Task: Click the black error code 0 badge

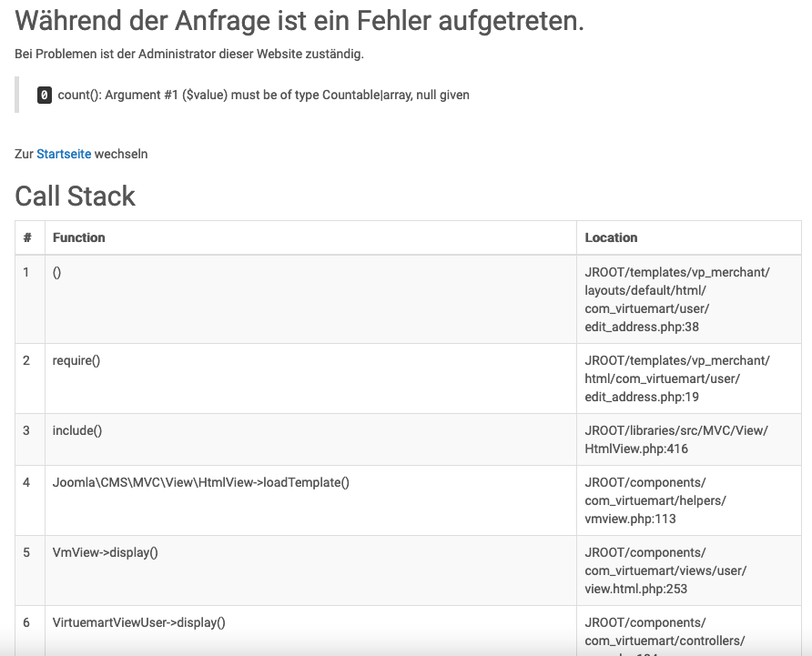Action: (45, 95)
